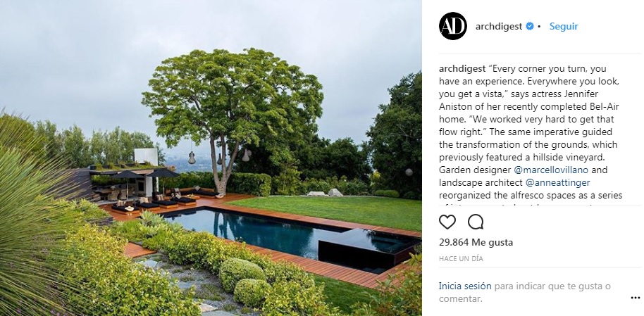Viewport: 644px width, 316px height.
Task: Open comments via speech bubble icon
Action: tap(476, 222)
